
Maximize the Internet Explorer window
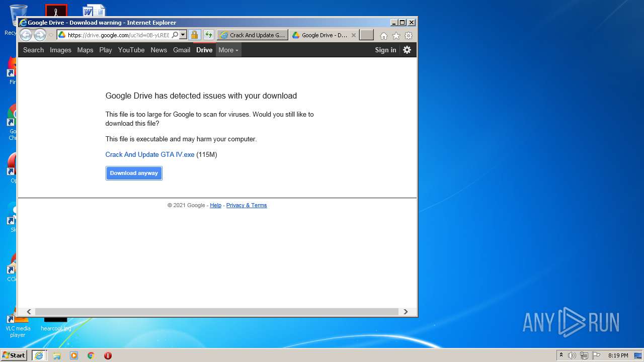pyautogui.click(x=403, y=22)
